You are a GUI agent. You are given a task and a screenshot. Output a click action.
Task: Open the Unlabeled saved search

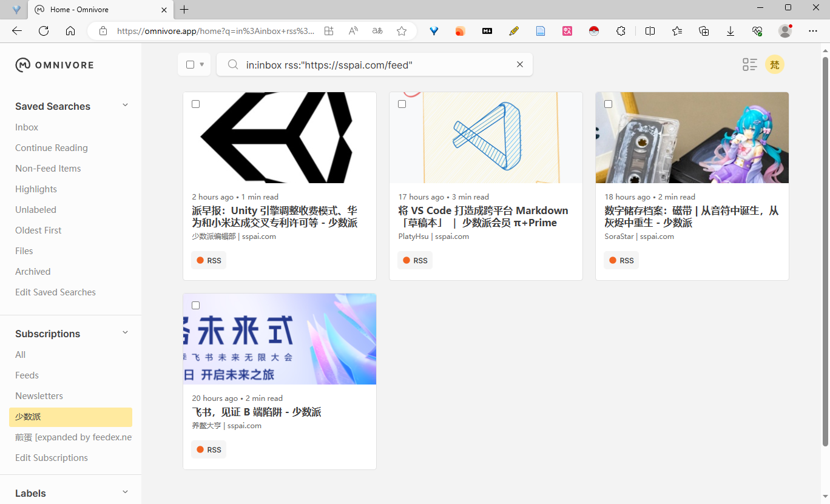tap(36, 210)
